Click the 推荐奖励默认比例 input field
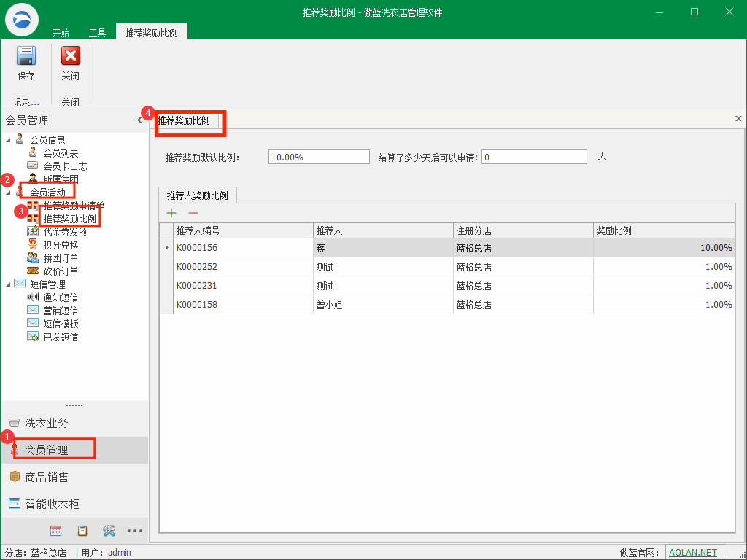The height and width of the screenshot is (560, 747). (x=320, y=157)
